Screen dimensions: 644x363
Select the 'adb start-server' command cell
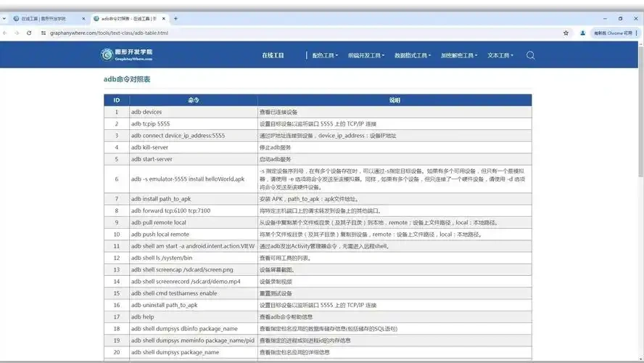click(194, 159)
